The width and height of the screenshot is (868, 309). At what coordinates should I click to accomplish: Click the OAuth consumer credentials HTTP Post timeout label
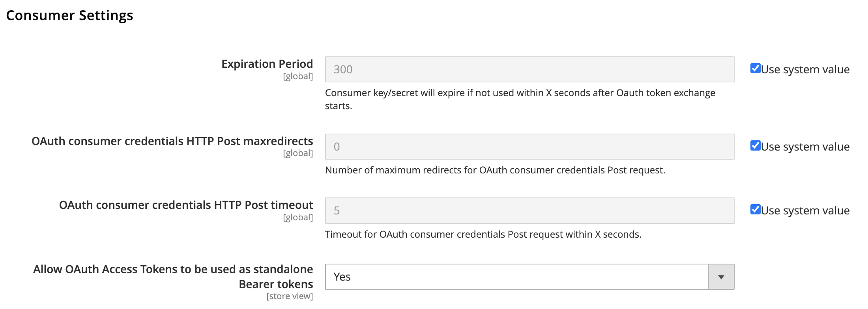coord(186,205)
